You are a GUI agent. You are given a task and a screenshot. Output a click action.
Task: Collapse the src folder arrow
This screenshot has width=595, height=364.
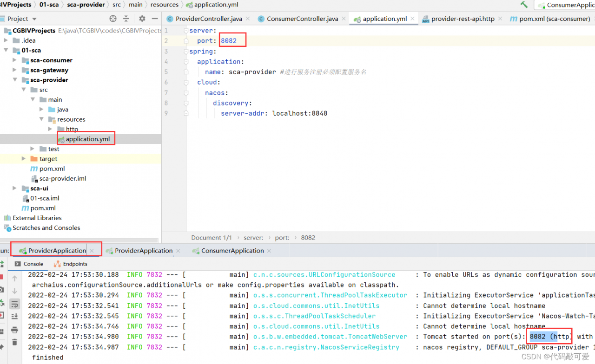tap(24, 90)
